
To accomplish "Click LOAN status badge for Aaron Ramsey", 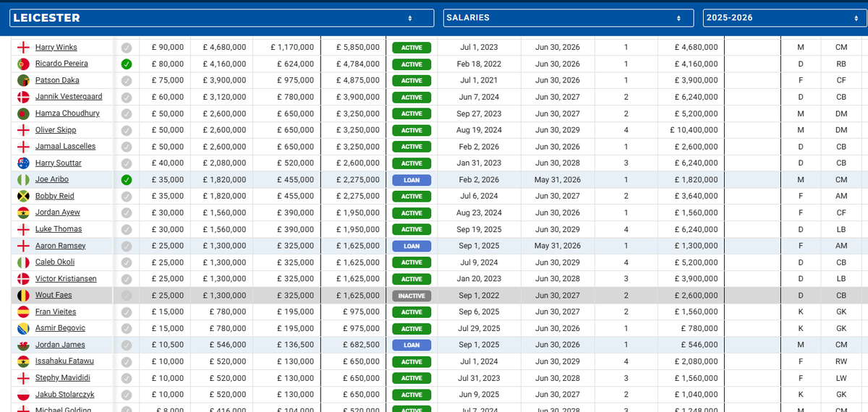I will (x=412, y=246).
